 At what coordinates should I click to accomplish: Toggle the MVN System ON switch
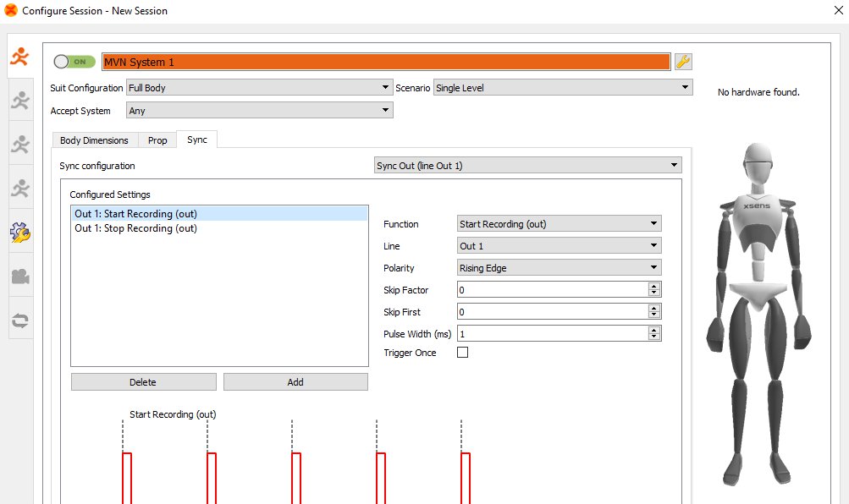[x=74, y=62]
